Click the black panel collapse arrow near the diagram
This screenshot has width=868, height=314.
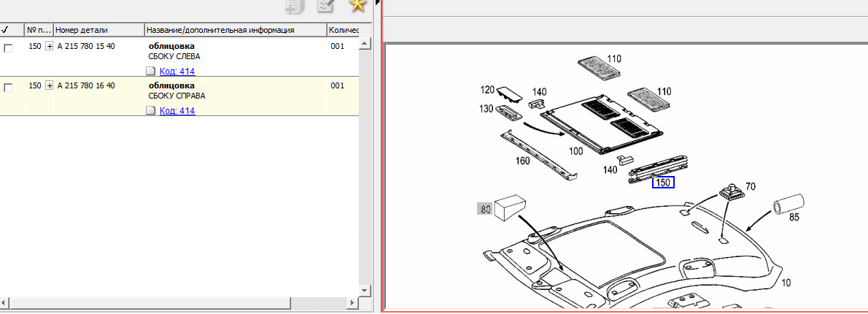[x=378, y=3]
